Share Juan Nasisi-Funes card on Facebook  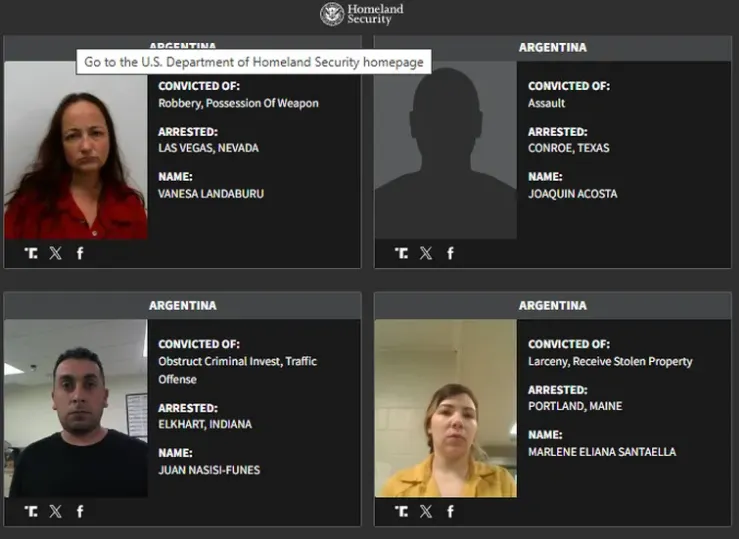point(80,512)
